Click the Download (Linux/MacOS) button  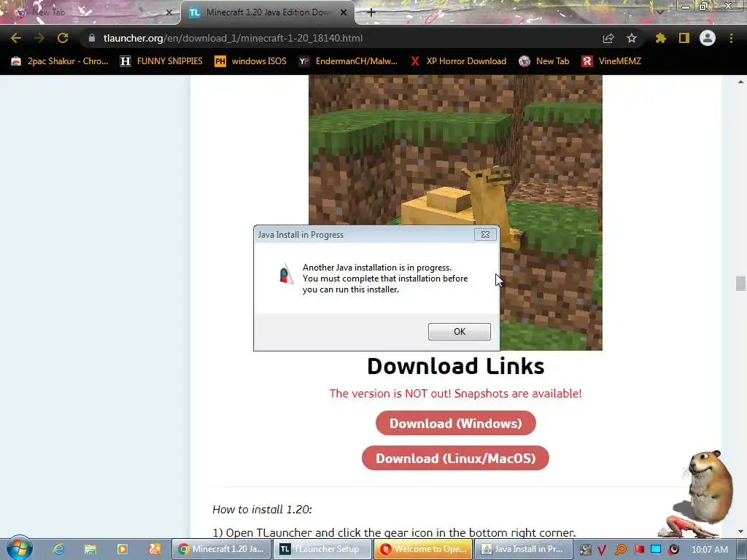point(455,458)
